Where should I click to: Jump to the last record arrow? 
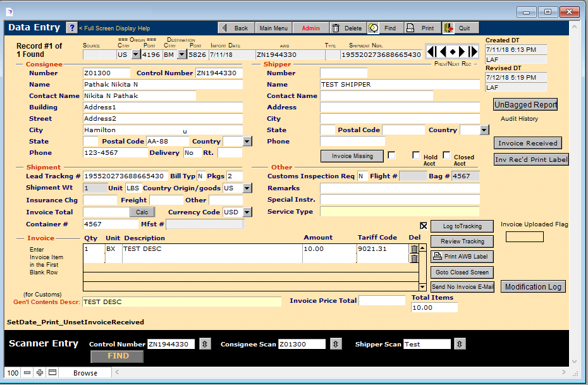(x=474, y=52)
